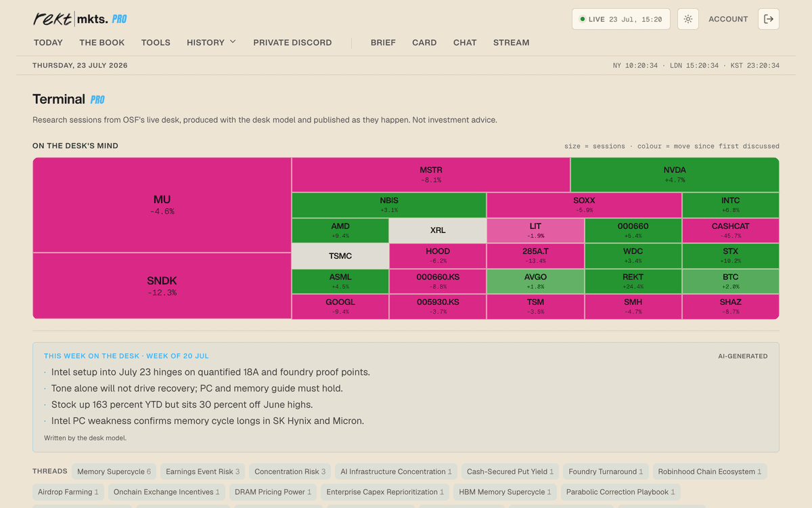The image size is (812, 508).
Task: Click the NY LDN KST clock readout
Action: click(696, 66)
